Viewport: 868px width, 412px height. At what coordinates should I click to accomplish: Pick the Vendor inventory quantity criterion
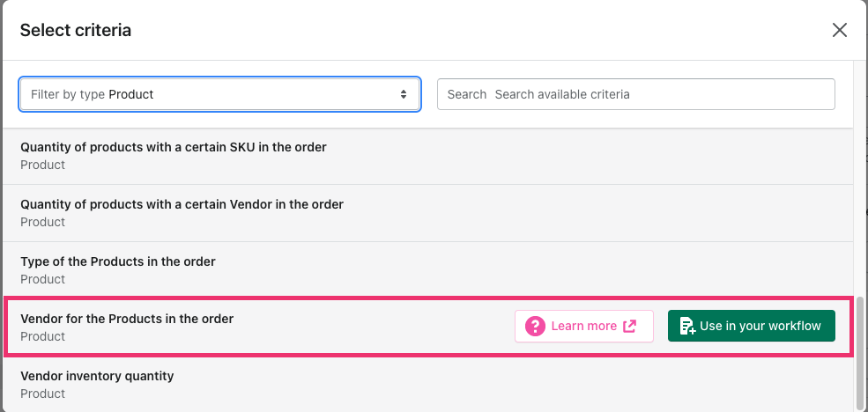(x=97, y=376)
